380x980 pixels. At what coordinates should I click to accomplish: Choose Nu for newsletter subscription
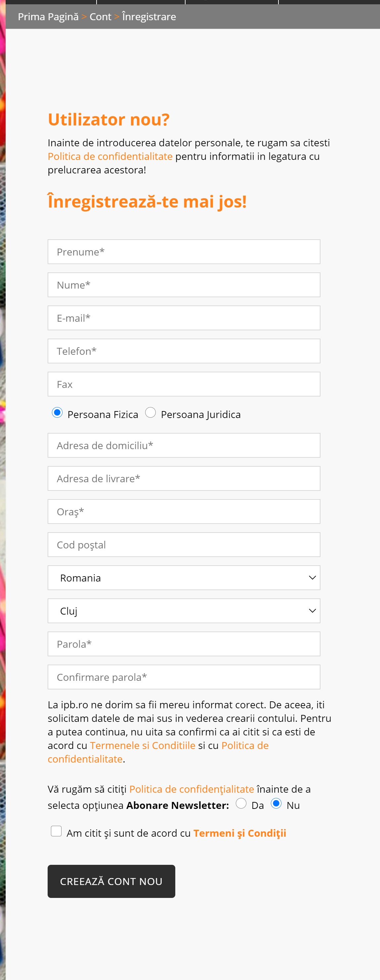pos(276,803)
